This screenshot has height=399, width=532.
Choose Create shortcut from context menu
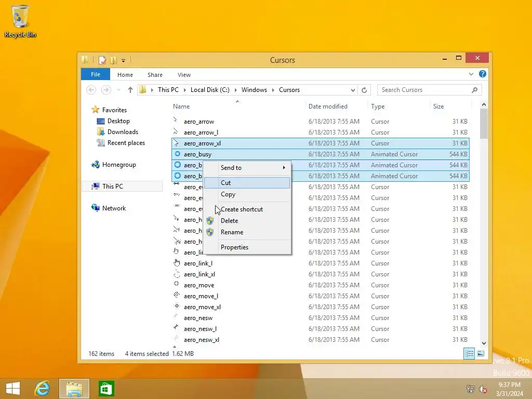(247, 209)
